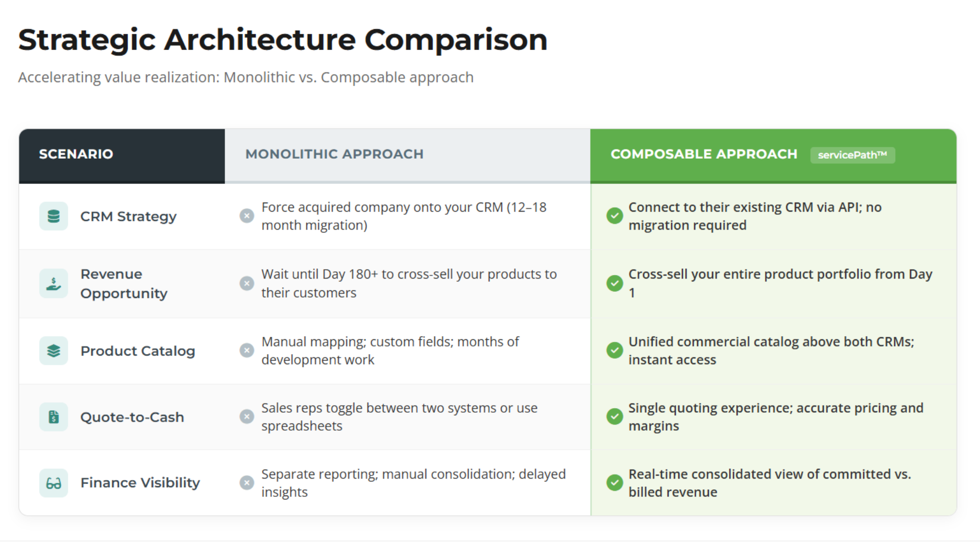
Task: Click the green checkmark beside single quoting experience
Action: coord(615,416)
